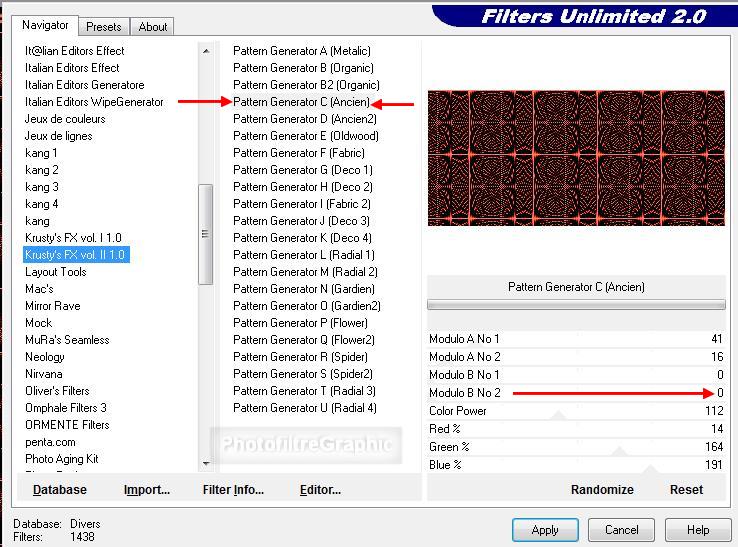Screen dimensions: 738x547
Task: Open the About tab
Action: point(153,27)
